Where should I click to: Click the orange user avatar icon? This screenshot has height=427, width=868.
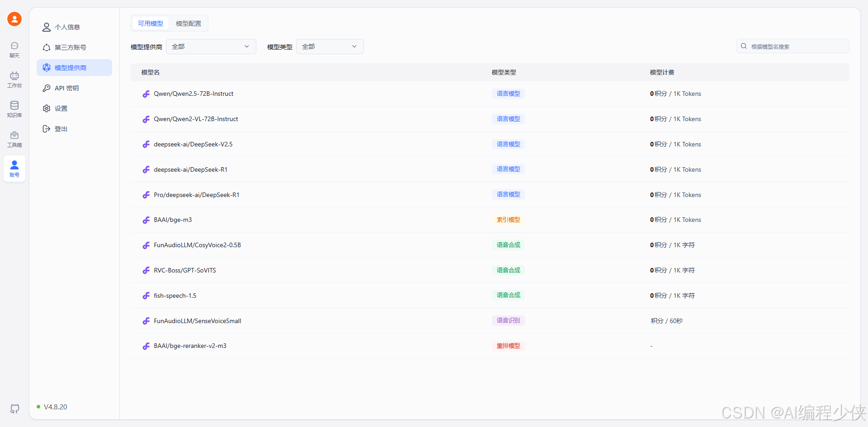point(14,19)
